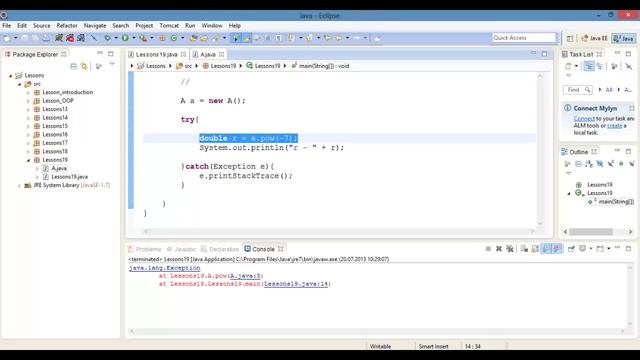Collapse the Lessons project tree node
Viewport: 640px width, 360px height.
point(11,76)
